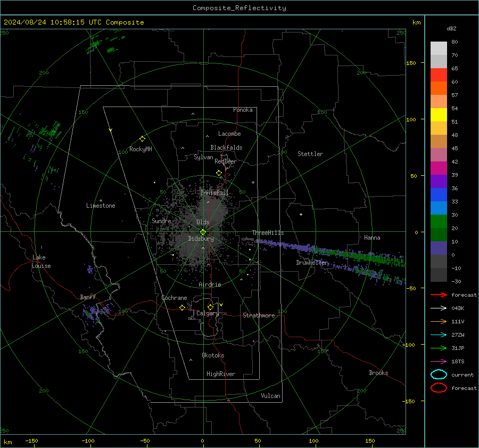This screenshot has height=448, width=479.
Task: Click the orange 111V arrow icon
Action: 439,321
